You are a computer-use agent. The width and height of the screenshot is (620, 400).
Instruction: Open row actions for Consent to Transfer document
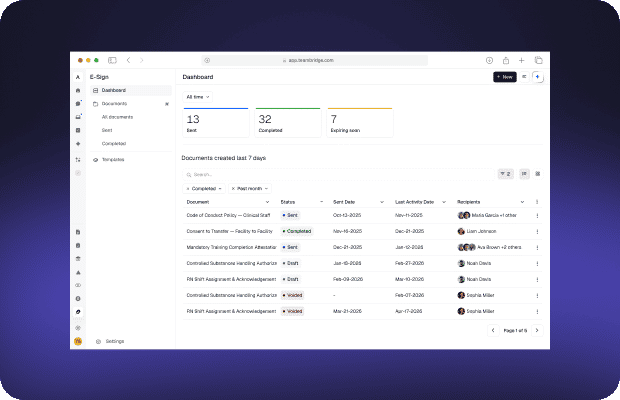coord(537,232)
